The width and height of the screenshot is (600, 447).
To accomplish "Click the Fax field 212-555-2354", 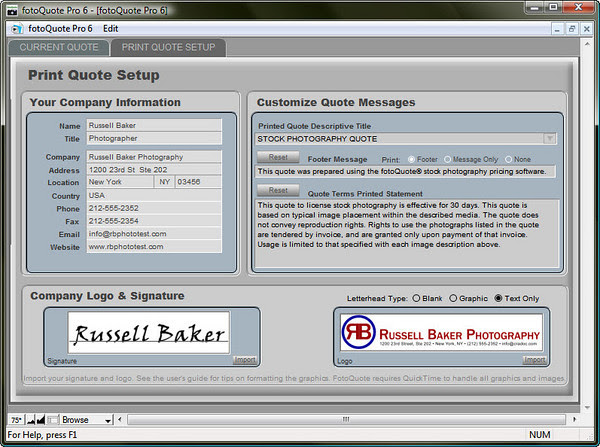I will 154,221.
